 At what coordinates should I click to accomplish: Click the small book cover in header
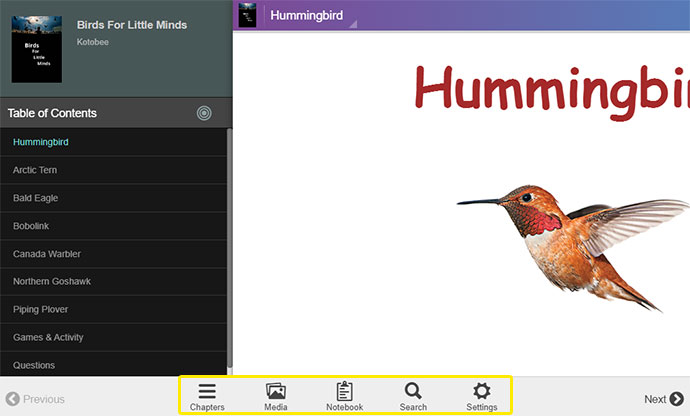pos(247,15)
